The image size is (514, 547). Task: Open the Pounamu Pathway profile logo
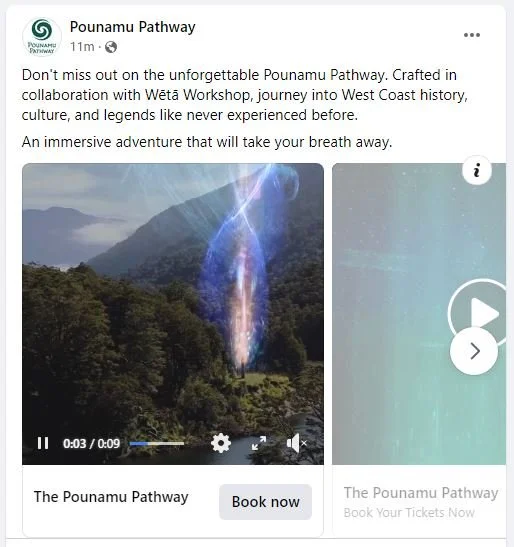[42, 36]
